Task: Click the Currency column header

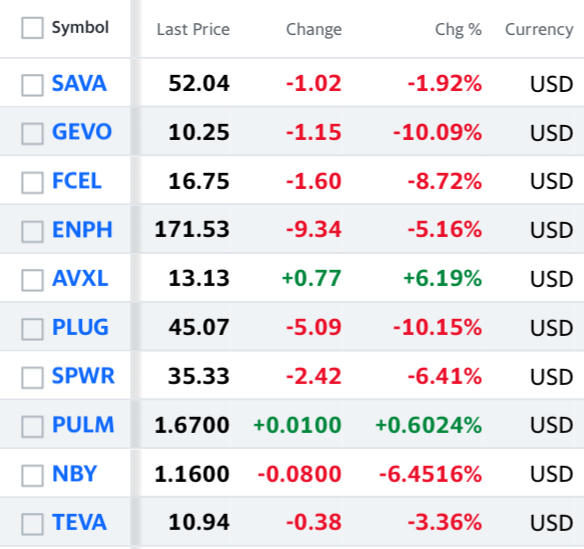Action: [x=539, y=29]
